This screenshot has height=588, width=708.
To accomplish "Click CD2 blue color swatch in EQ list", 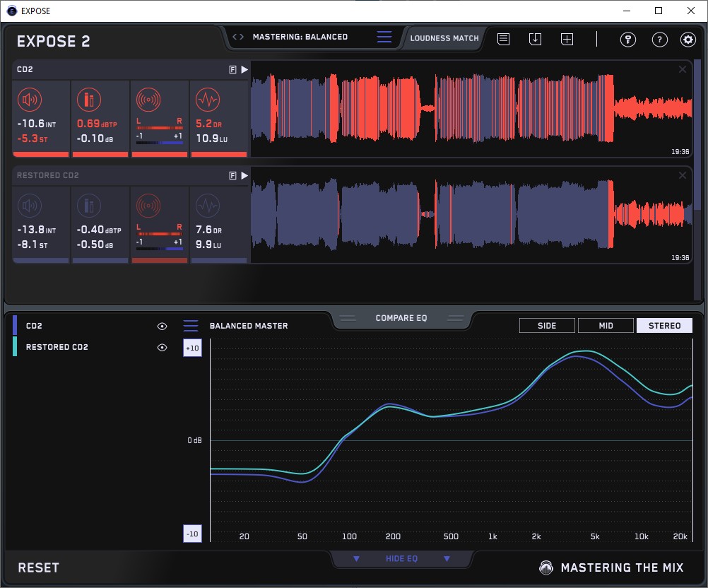I will coord(15,325).
